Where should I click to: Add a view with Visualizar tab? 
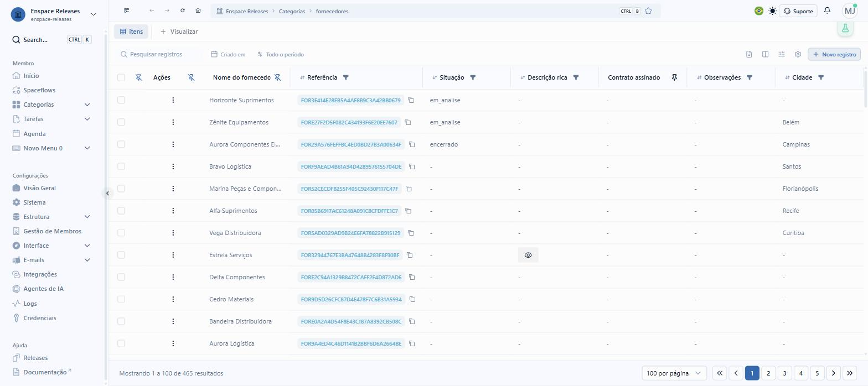(179, 32)
